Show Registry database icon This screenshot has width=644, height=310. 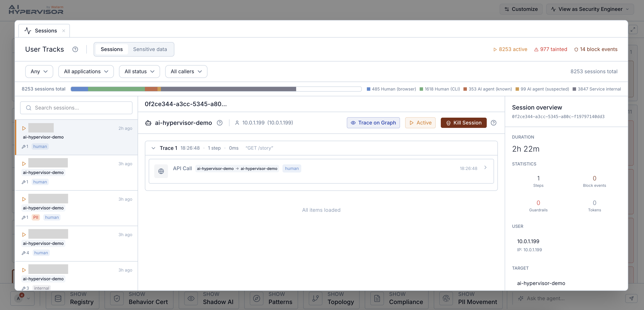point(58,298)
